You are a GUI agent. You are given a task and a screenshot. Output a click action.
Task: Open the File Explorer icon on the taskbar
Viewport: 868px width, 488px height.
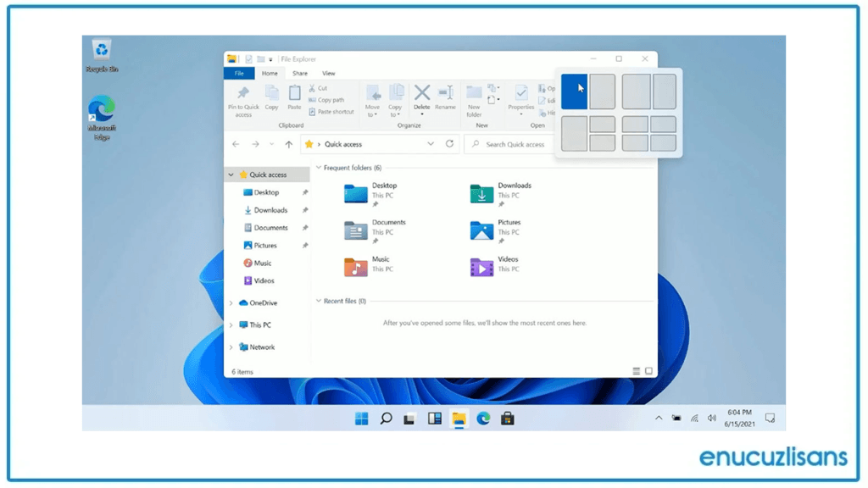459,418
